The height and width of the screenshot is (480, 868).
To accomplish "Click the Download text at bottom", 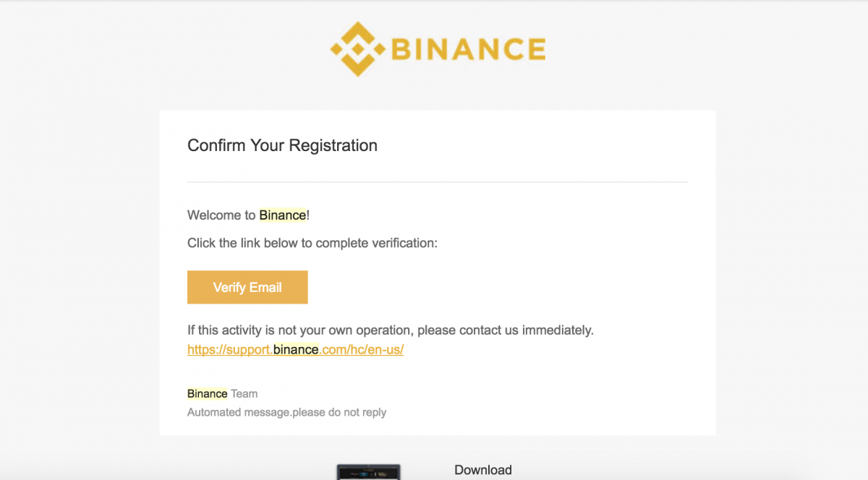I will 483,470.
